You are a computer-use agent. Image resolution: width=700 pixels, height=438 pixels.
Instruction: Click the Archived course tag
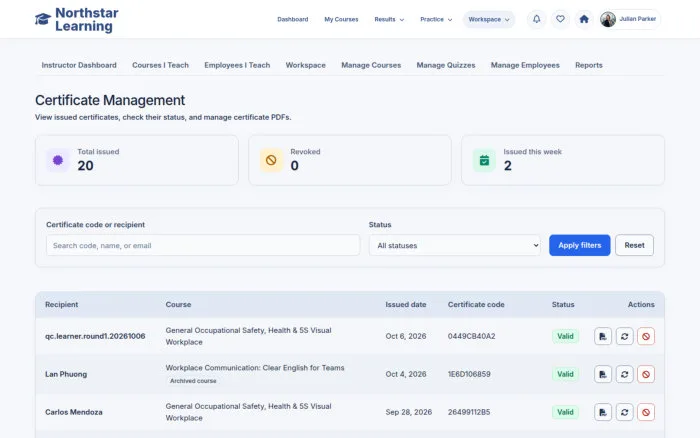pos(193,381)
